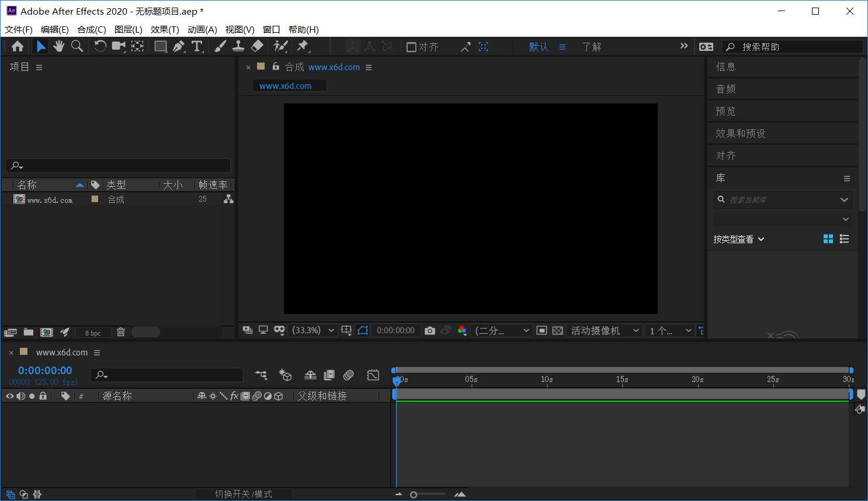Screen dimensions: 868x501
Task: Select the Unified Camera tool
Action: (x=119, y=46)
